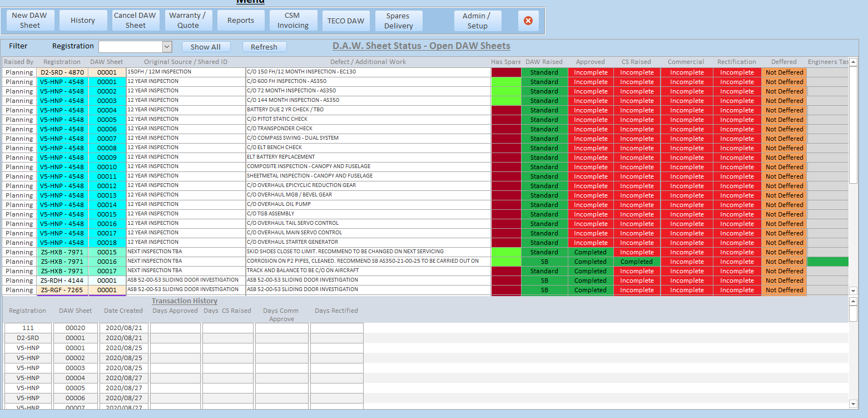Image resolution: width=868 pixels, height=418 pixels.
Task: Open Spares Delivery
Action: click(399, 21)
